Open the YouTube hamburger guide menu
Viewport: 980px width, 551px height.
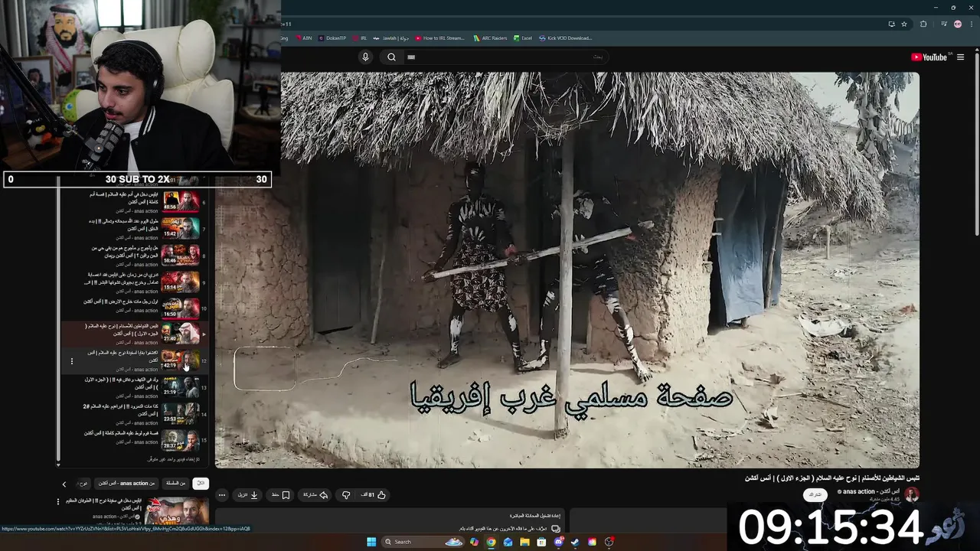point(961,57)
